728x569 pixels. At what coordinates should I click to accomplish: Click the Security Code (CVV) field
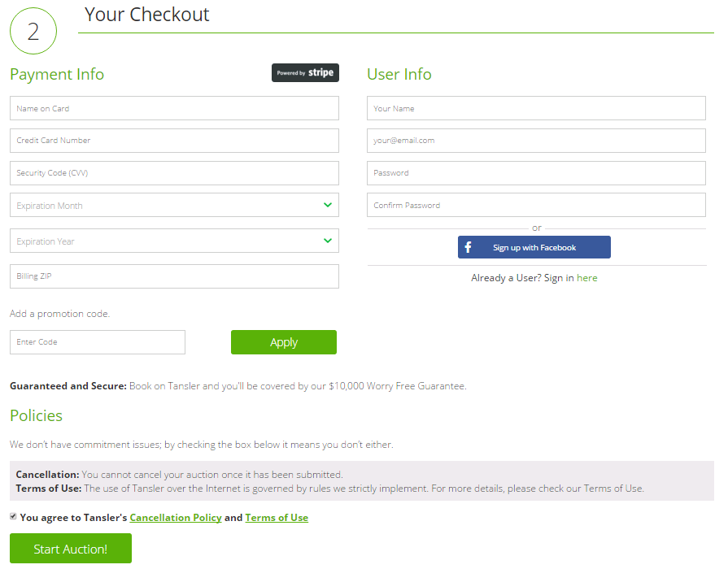click(174, 173)
